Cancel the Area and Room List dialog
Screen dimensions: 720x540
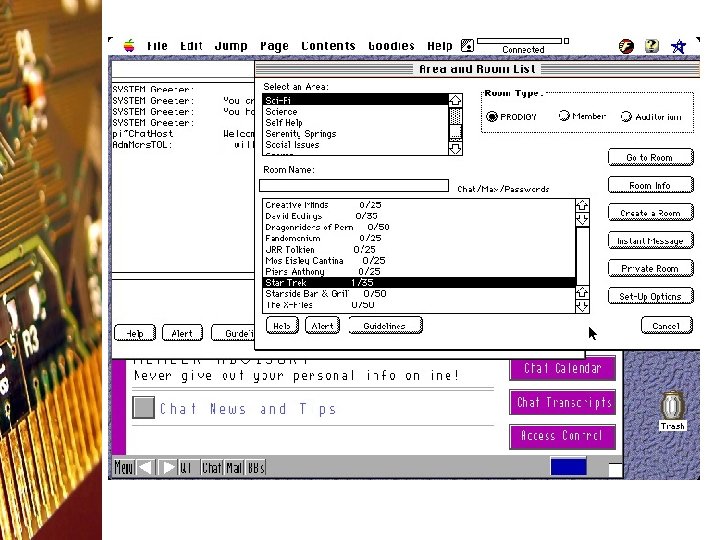(x=666, y=326)
